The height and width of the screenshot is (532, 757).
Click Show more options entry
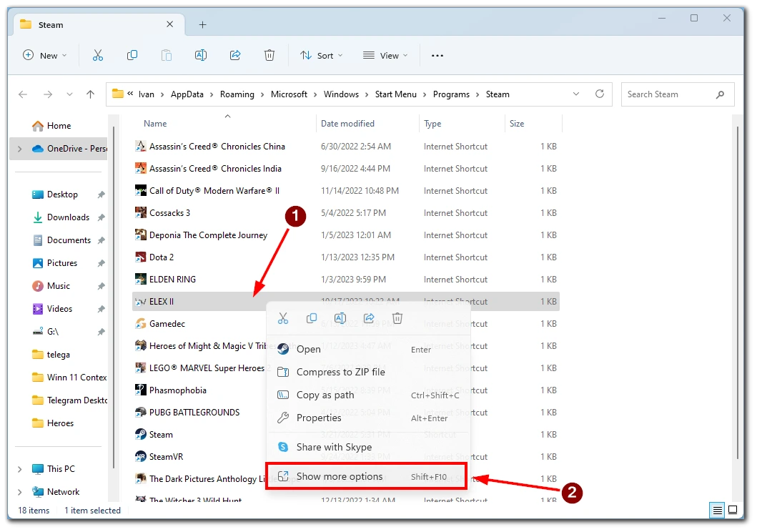367,476
